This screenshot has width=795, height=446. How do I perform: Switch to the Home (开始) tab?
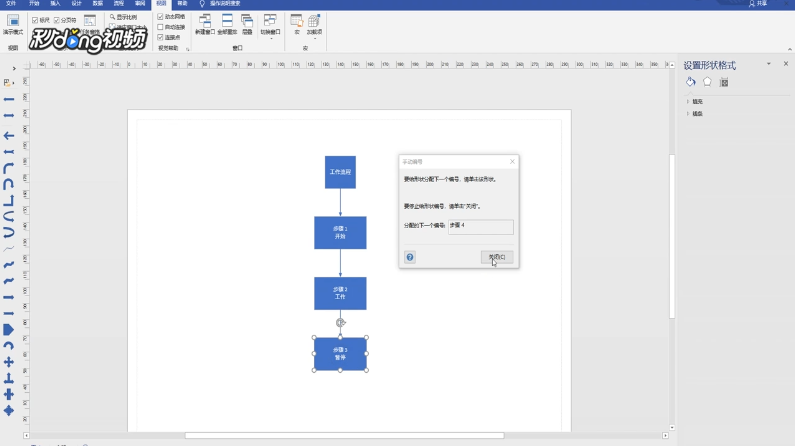pos(34,4)
